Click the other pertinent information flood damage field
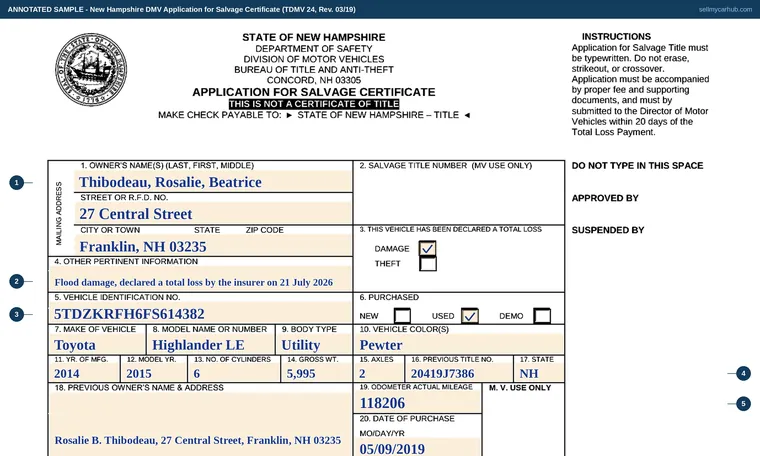Image resolution: width=760 pixels, height=456 pixels. pyautogui.click(x=200, y=279)
